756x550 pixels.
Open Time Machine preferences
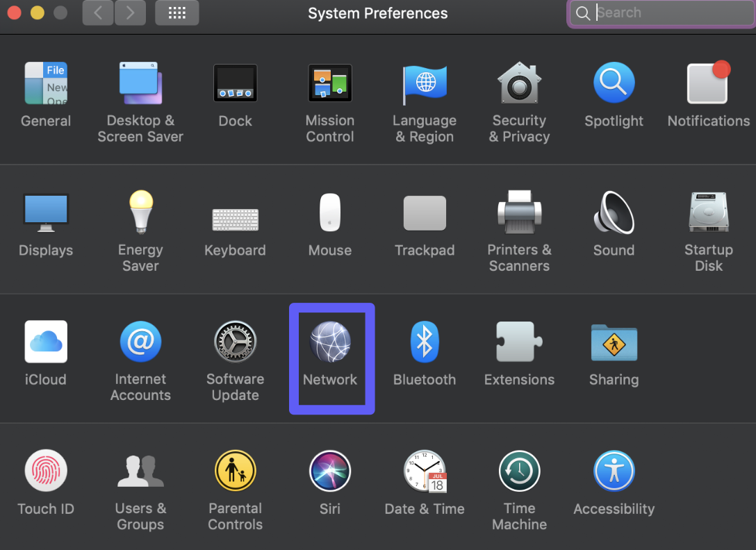[x=519, y=472]
